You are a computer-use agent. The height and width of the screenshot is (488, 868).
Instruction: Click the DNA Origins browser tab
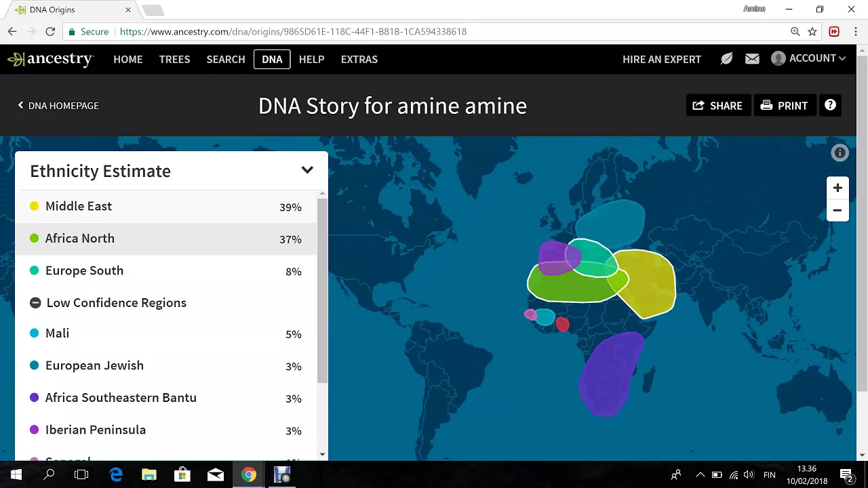(x=71, y=10)
